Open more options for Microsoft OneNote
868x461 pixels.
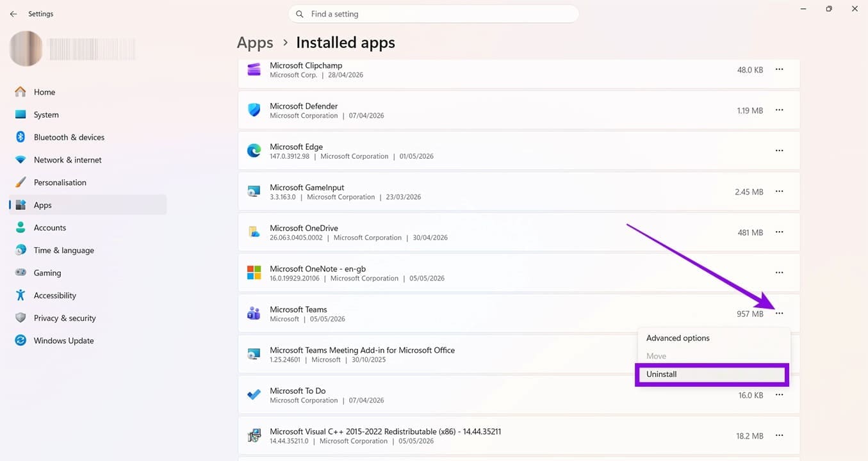[780, 273]
